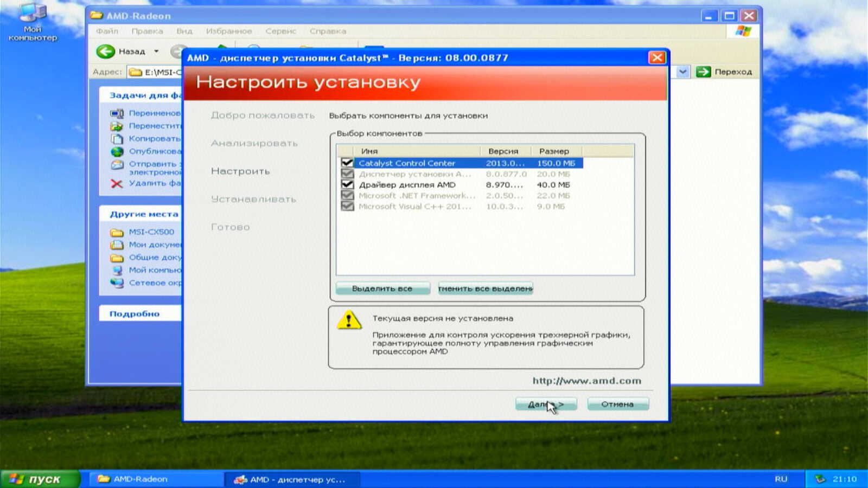Click the red Delete file task icon
Image resolution: width=868 pixels, height=488 pixels.
point(117,183)
